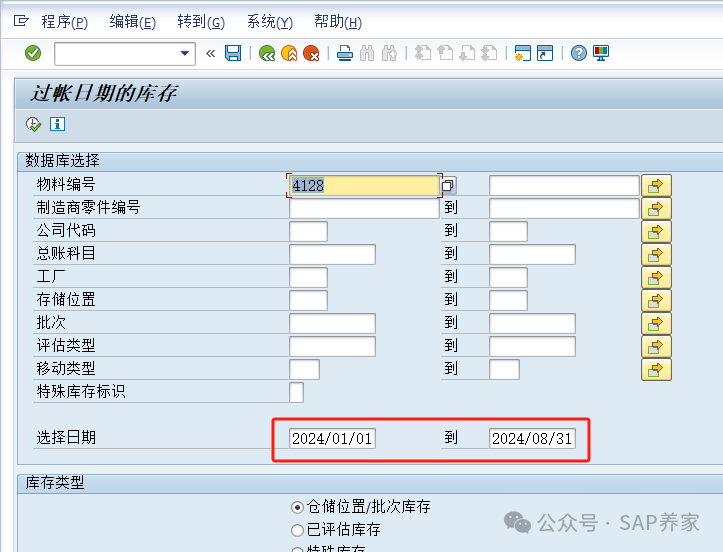
Task: Open multiple selection for 制造商零件编号
Action: [x=656, y=208]
